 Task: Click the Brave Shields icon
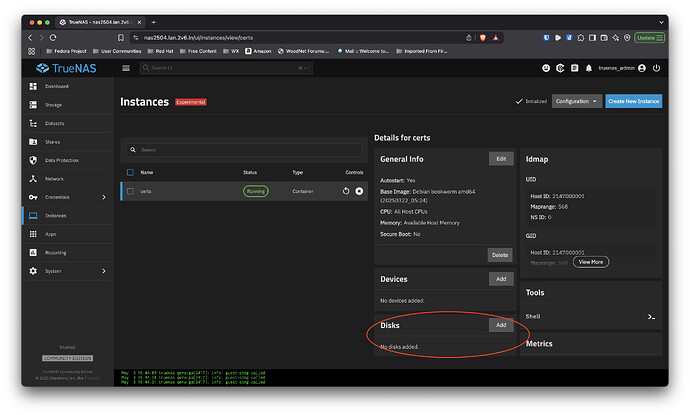[483, 38]
